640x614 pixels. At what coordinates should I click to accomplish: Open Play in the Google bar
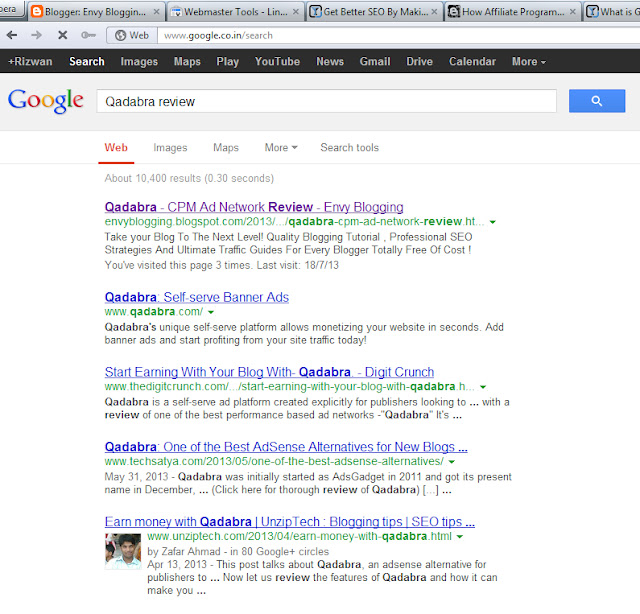click(228, 62)
